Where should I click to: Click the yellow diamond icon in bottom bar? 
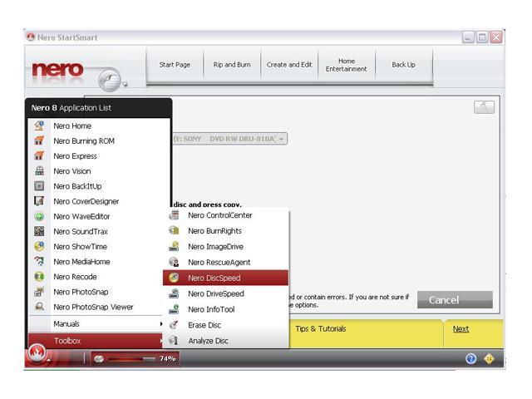[489, 358]
